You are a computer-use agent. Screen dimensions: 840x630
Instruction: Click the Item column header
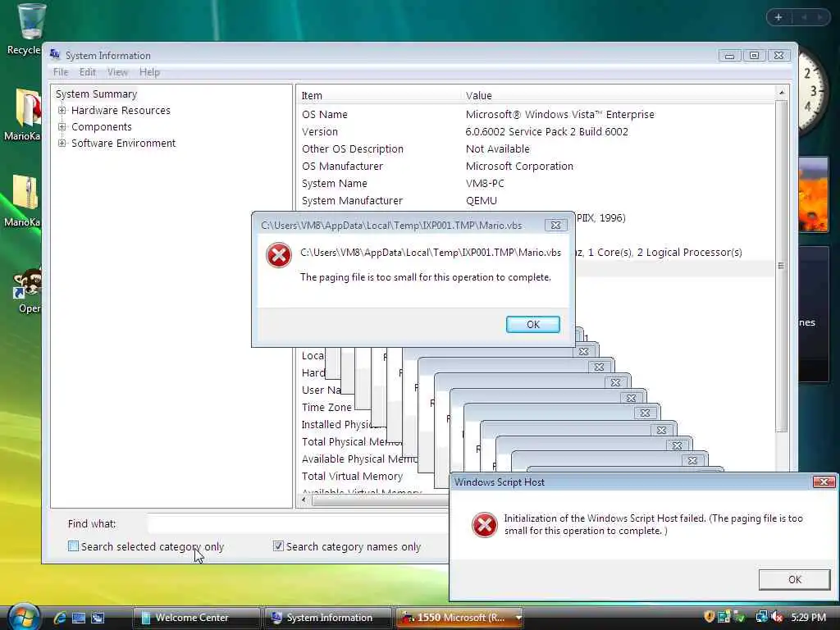click(x=379, y=95)
